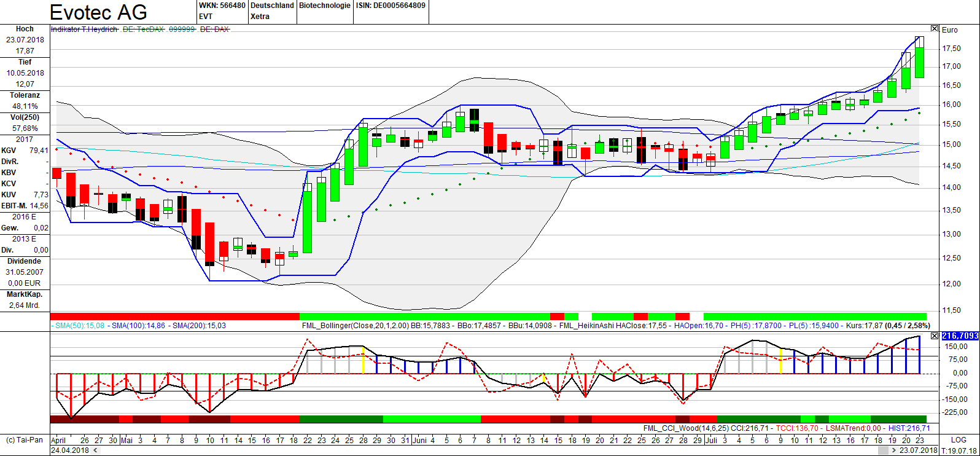This screenshot has height=456, width=980.
Task: Click the 2016 E estimate header
Action: pyautogui.click(x=24, y=217)
